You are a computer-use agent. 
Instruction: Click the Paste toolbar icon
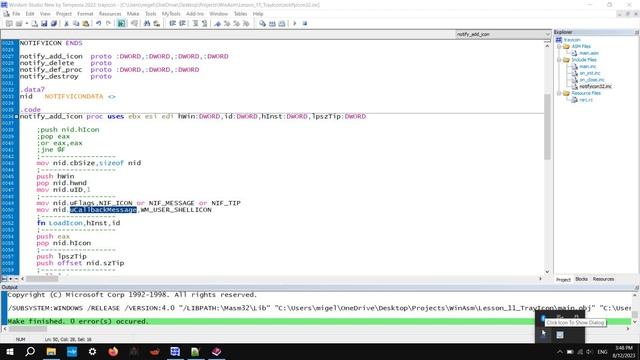tap(86, 24)
